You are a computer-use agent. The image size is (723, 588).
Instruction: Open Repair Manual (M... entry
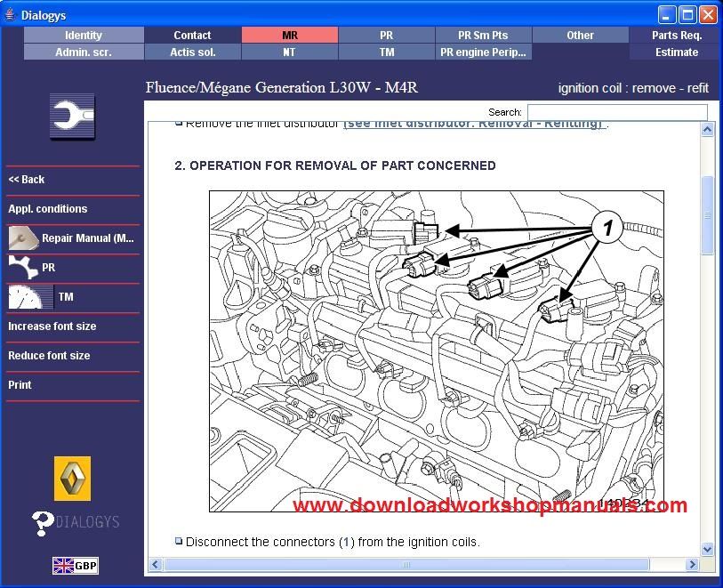88,238
